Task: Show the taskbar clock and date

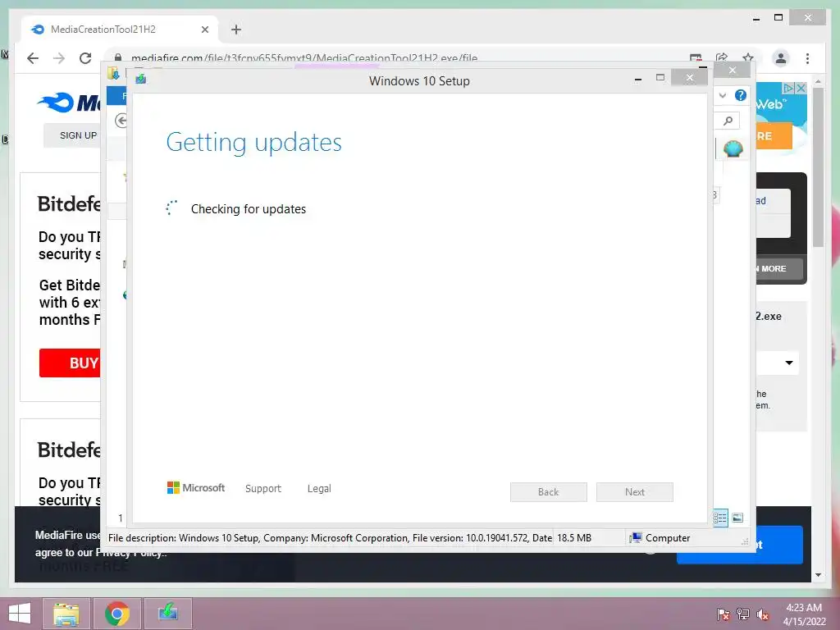Action: pos(804,614)
